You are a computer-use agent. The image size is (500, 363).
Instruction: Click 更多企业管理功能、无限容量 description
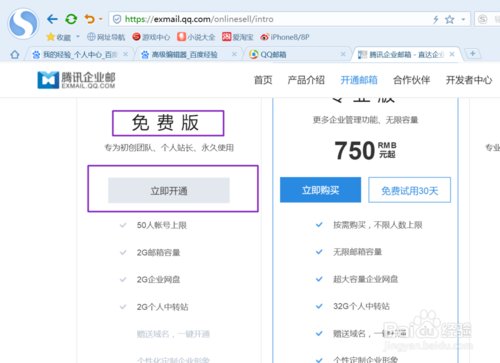pyautogui.click(x=365, y=120)
